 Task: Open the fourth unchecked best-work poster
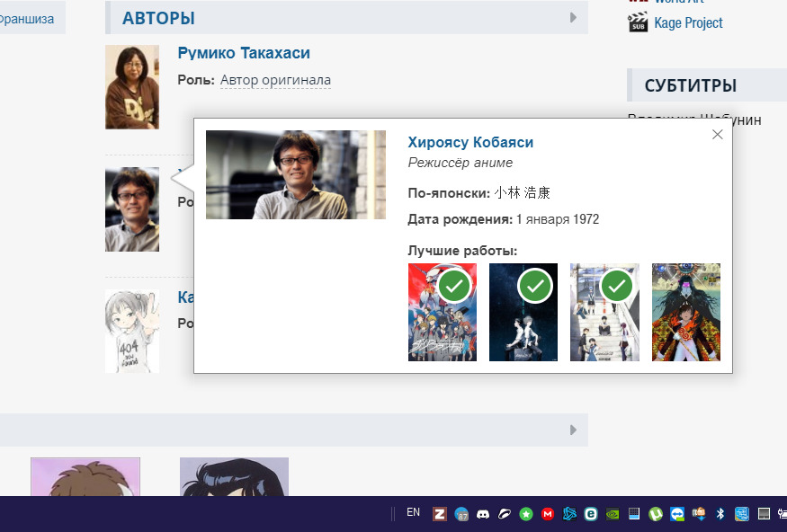coord(685,312)
